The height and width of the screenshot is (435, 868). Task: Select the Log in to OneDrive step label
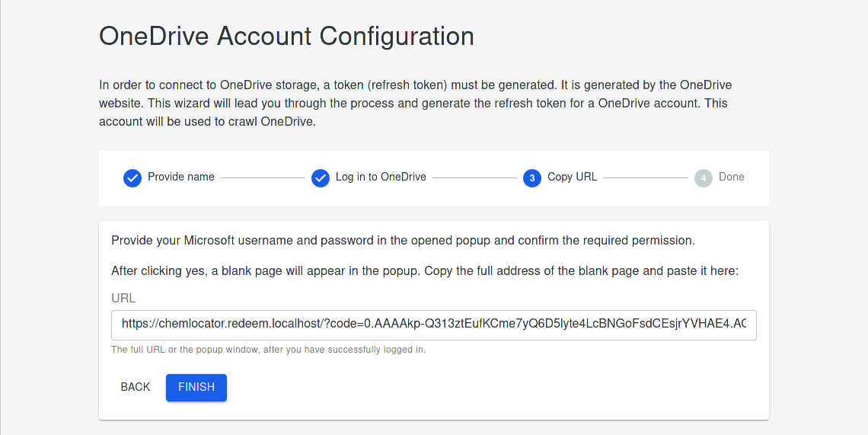coord(381,177)
